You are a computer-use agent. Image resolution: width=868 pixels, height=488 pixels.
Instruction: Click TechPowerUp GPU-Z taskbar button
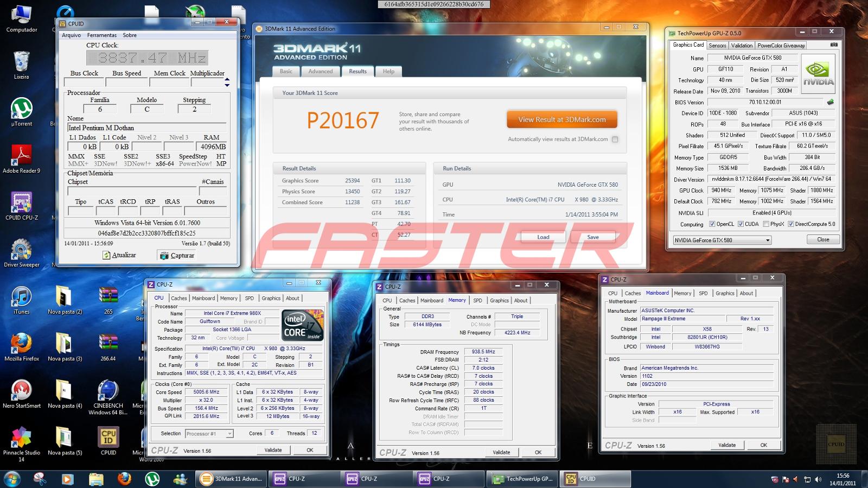pos(523,479)
